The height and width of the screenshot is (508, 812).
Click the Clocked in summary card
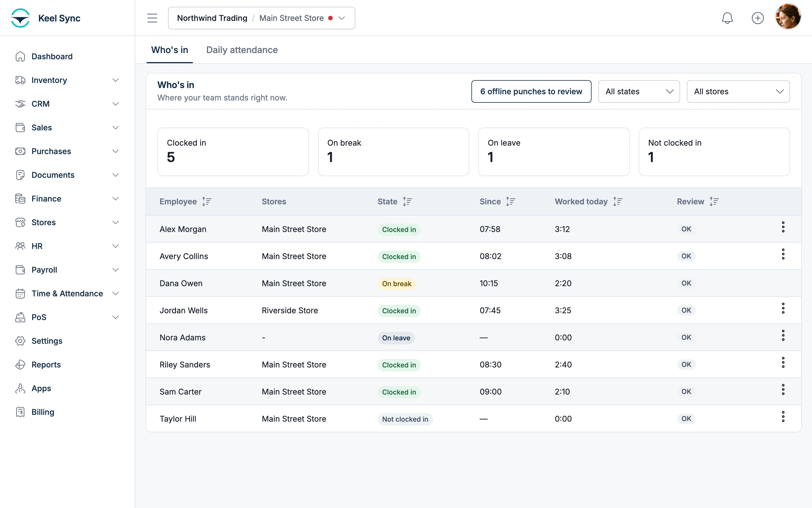pos(233,152)
